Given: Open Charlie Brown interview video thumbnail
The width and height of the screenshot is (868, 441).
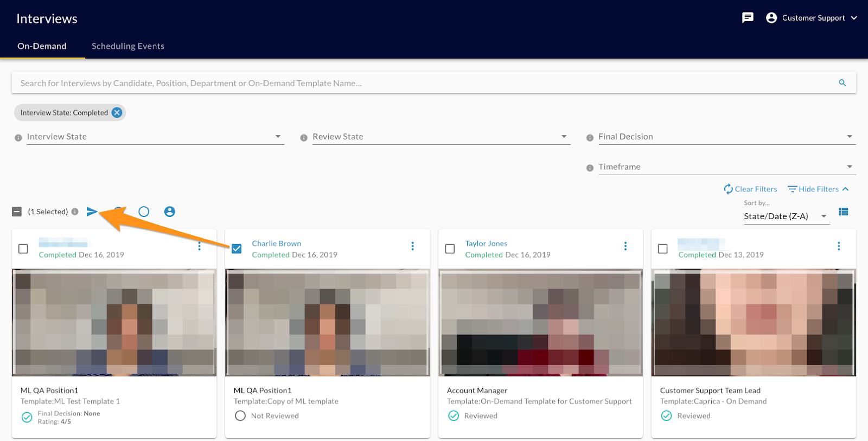Looking at the screenshot, I should pyautogui.click(x=327, y=322).
